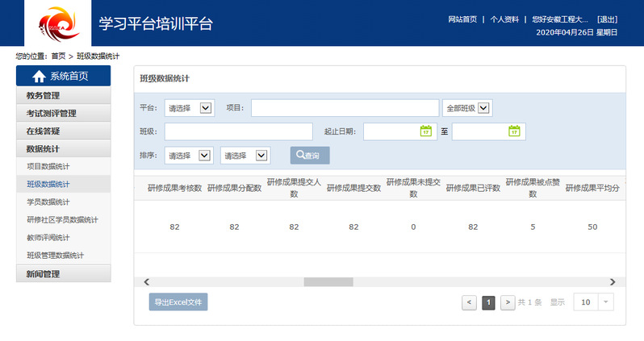Expand the 平台 dropdown

189,108
